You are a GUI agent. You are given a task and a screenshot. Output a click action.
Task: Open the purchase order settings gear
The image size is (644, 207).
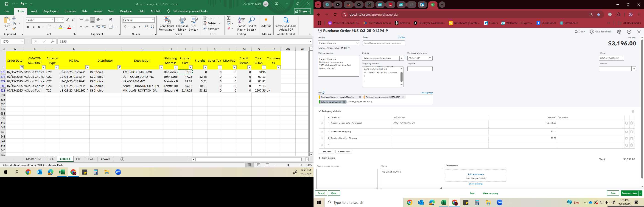coord(619,32)
